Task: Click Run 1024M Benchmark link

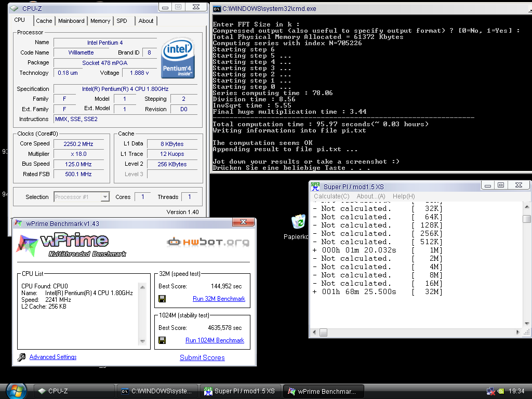Action: pyautogui.click(x=215, y=340)
